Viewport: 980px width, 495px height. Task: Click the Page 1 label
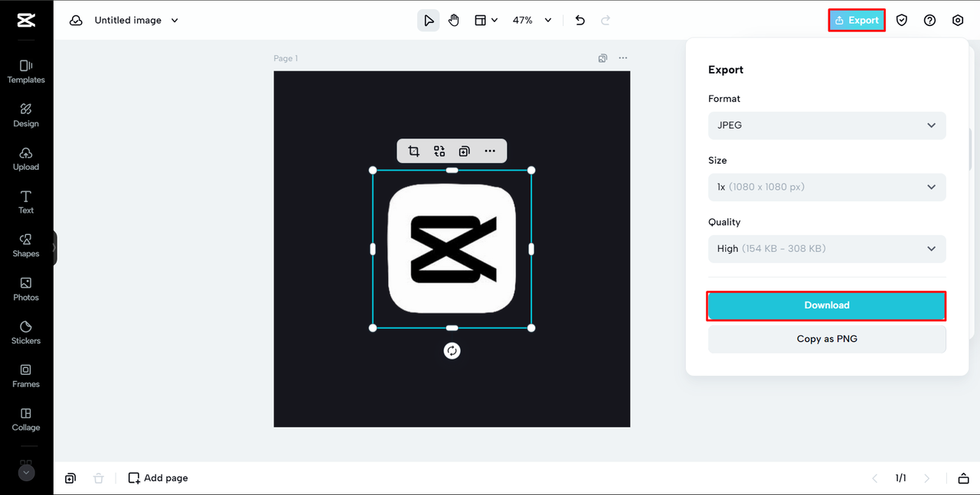click(x=286, y=58)
